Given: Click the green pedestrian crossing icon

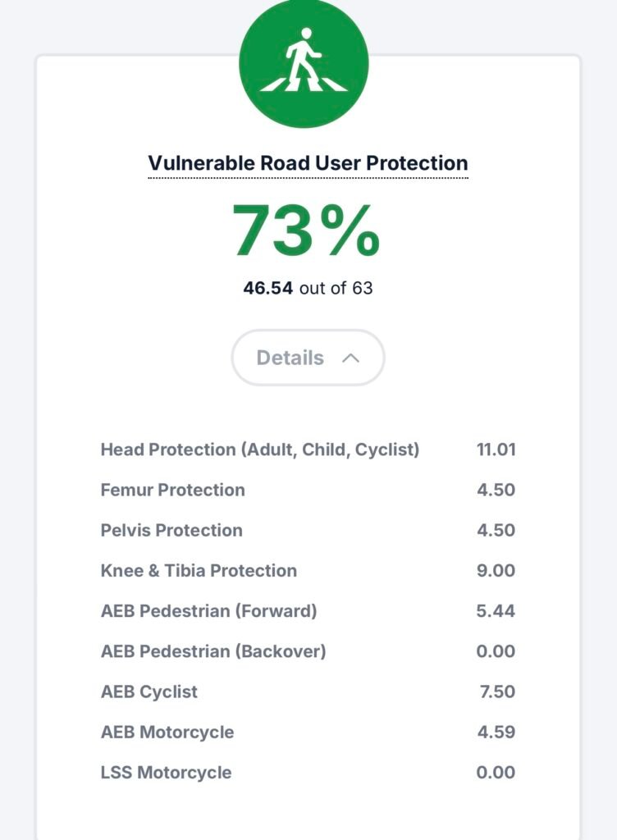Looking at the screenshot, I should tap(304, 64).
